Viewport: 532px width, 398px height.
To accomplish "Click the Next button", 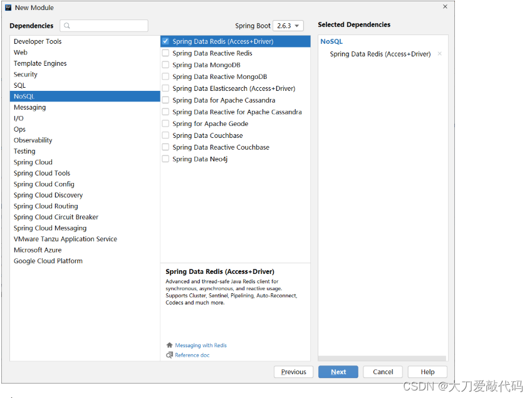I will click(338, 372).
